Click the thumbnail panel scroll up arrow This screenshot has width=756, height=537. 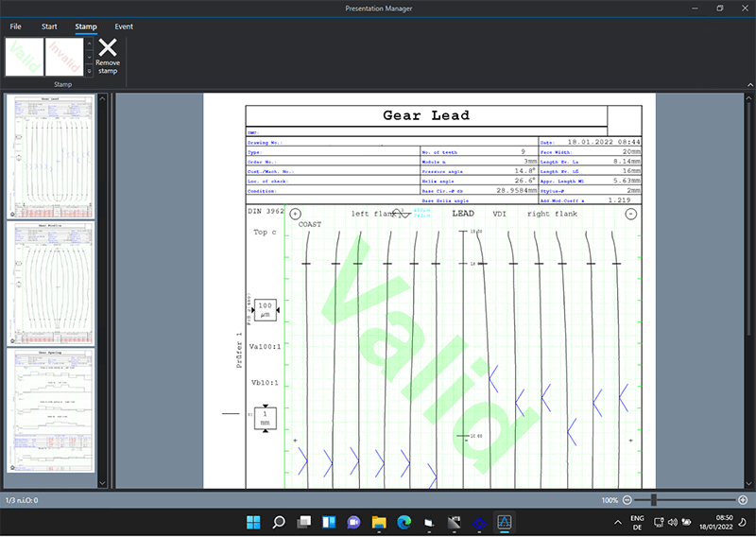coord(102,98)
